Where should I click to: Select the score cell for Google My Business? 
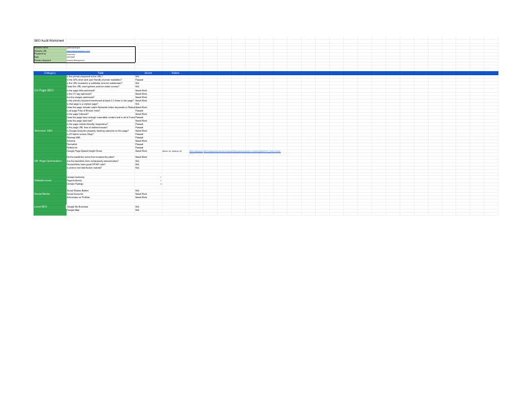(148, 207)
